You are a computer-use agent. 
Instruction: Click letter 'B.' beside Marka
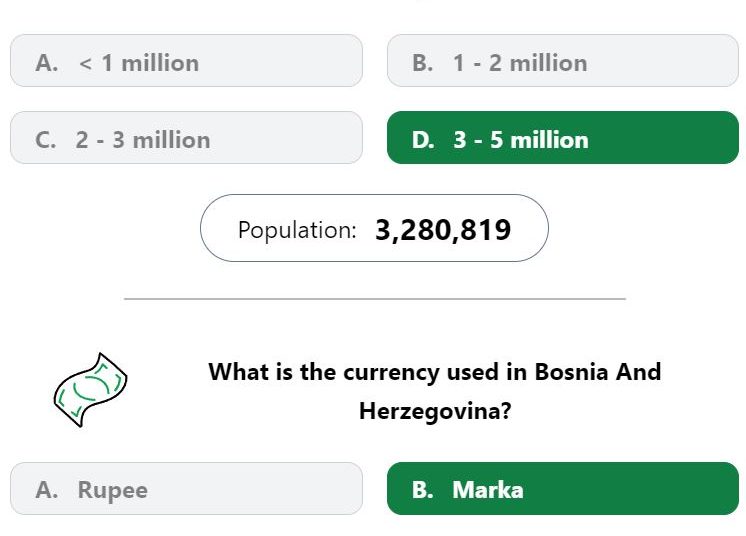coord(422,490)
